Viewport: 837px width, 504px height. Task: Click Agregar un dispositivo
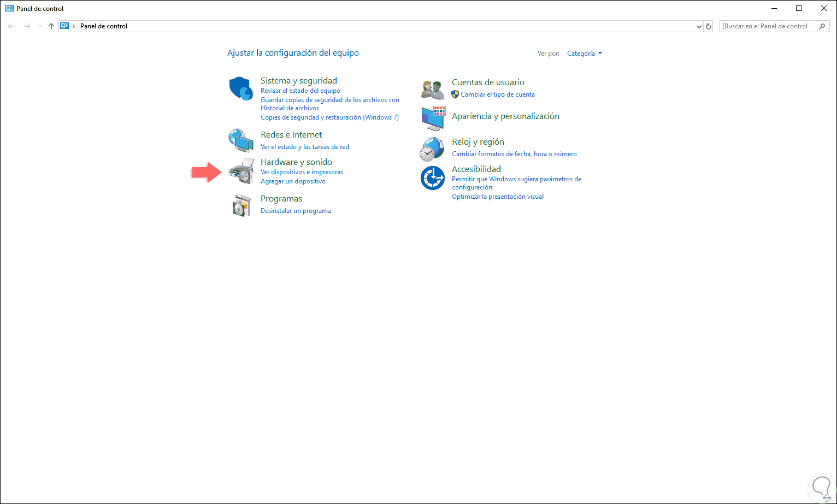(x=293, y=181)
